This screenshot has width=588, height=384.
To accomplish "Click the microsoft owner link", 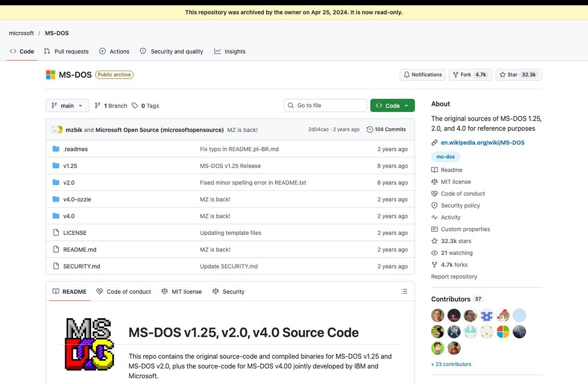I will 22,33.
